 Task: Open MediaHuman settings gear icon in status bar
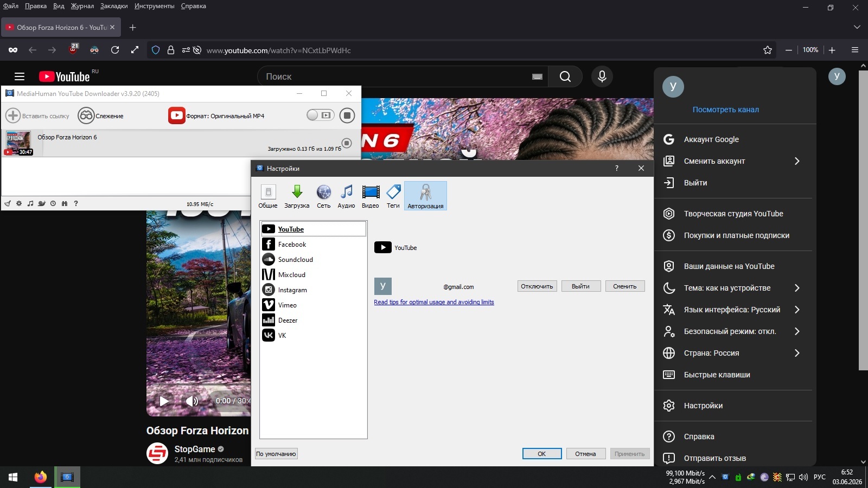19,204
